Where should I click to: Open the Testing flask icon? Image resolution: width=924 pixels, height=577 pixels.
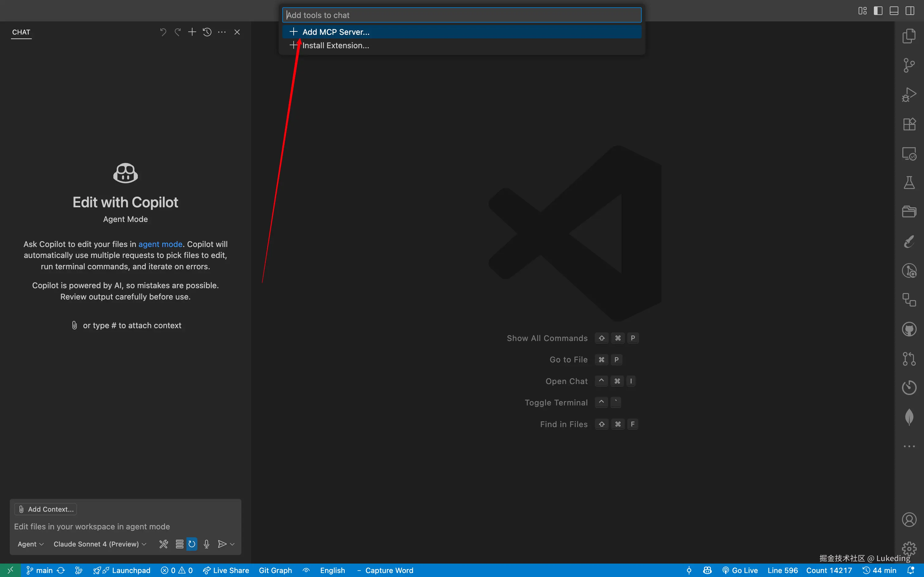click(909, 183)
